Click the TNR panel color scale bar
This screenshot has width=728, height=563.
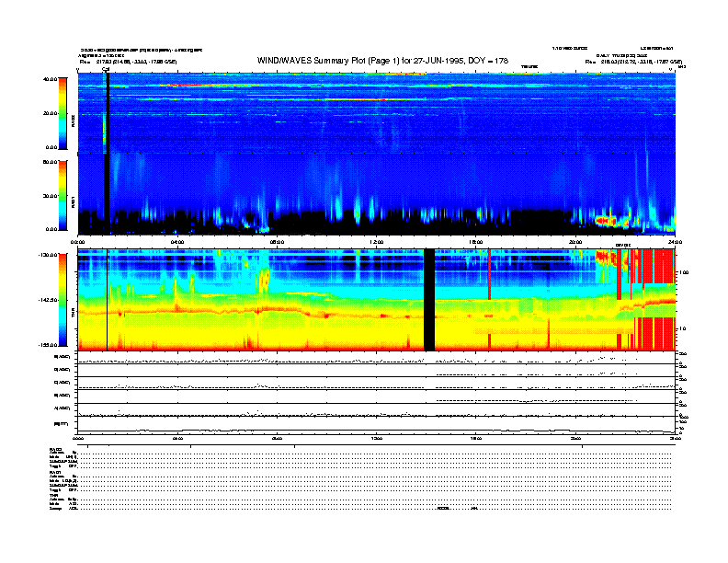[x=63, y=300]
